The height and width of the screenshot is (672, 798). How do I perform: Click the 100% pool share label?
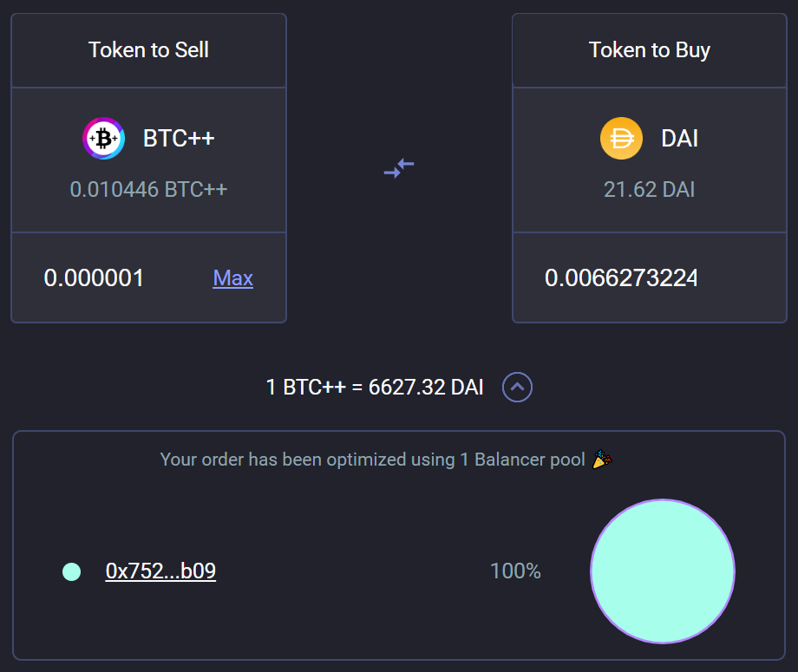click(515, 571)
